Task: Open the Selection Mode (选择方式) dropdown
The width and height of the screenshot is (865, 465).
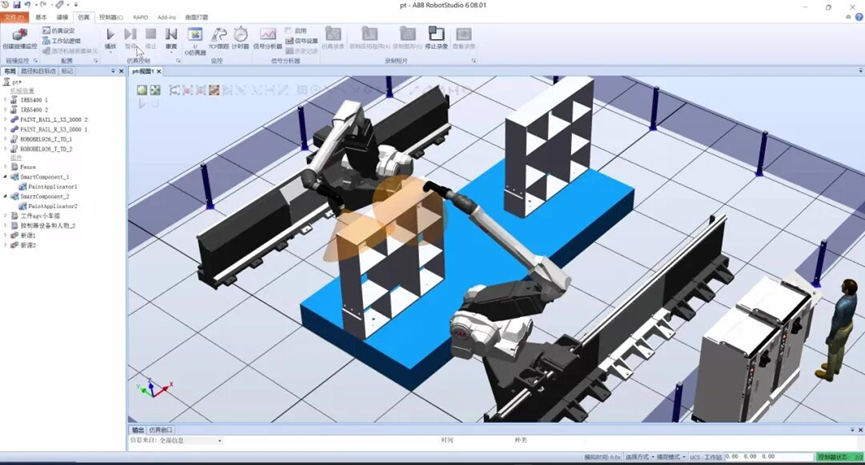Action: [x=639, y=457]
